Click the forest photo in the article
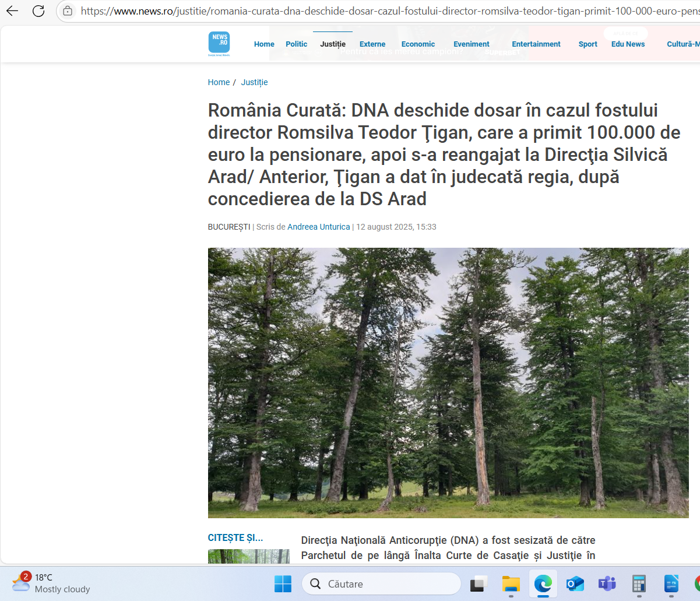 pyautogui.click(x=448, y=382)
